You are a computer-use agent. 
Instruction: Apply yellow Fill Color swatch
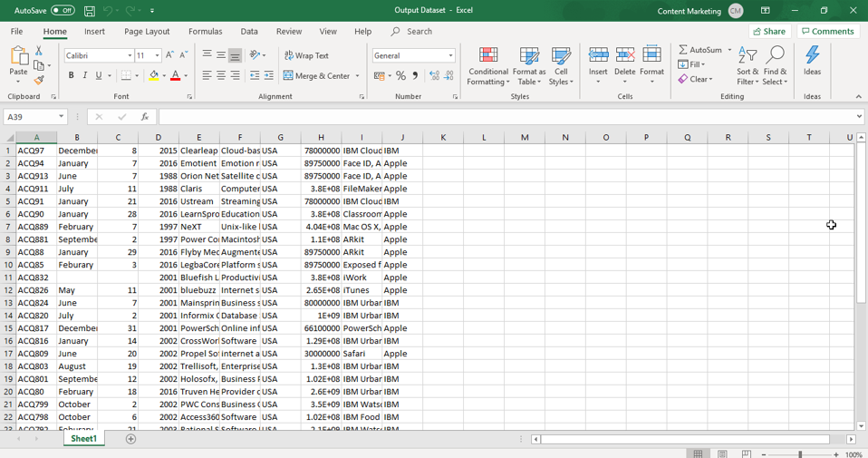154,75
